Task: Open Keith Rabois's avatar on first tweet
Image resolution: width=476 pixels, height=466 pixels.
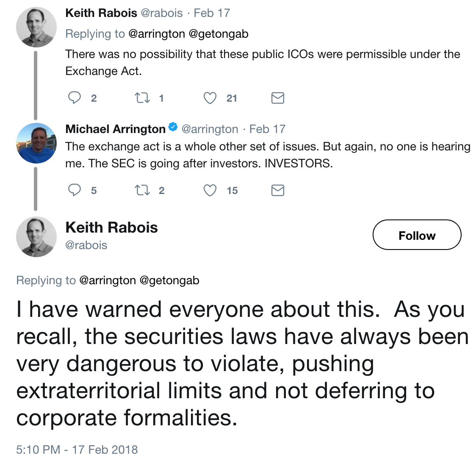Action: click(36, 27)
